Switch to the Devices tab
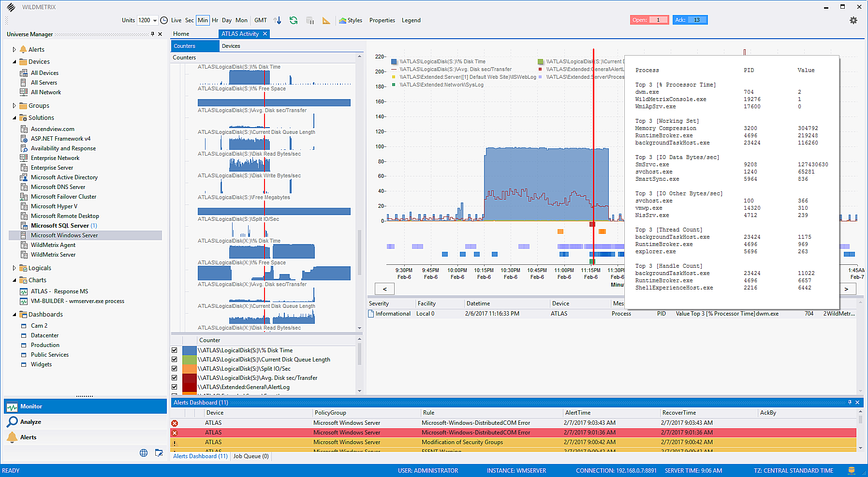Screen dimensions: 868x477 (x=231, y=45)
